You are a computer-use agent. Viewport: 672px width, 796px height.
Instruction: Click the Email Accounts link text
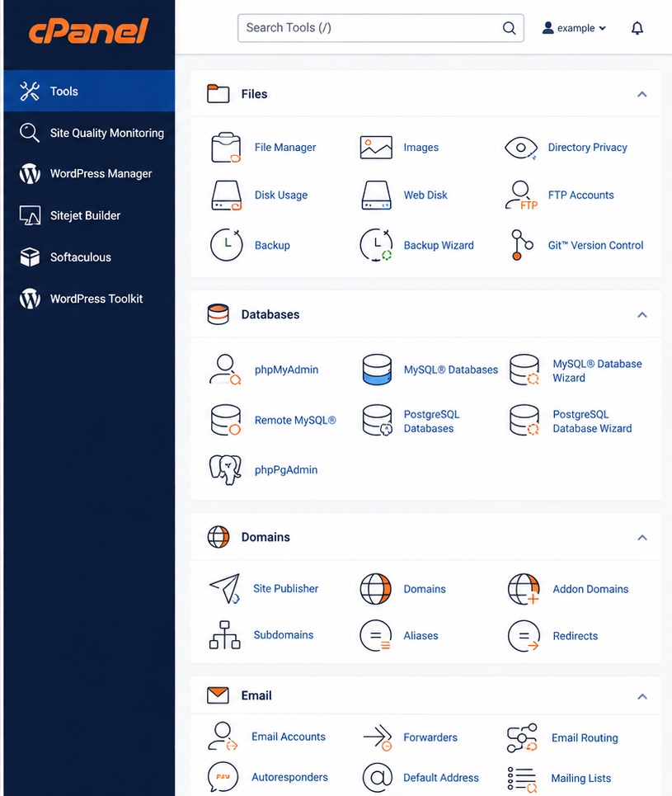click(289, 737)
